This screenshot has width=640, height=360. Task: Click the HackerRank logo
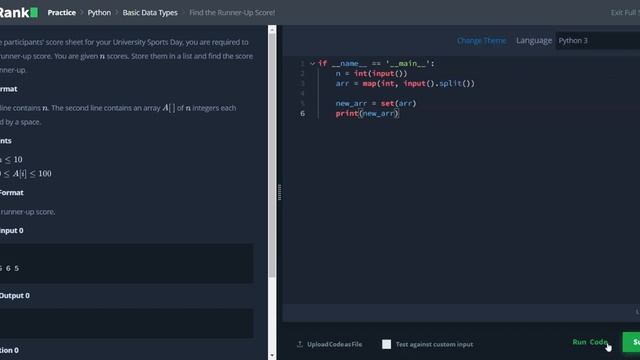tap(19, 12)
